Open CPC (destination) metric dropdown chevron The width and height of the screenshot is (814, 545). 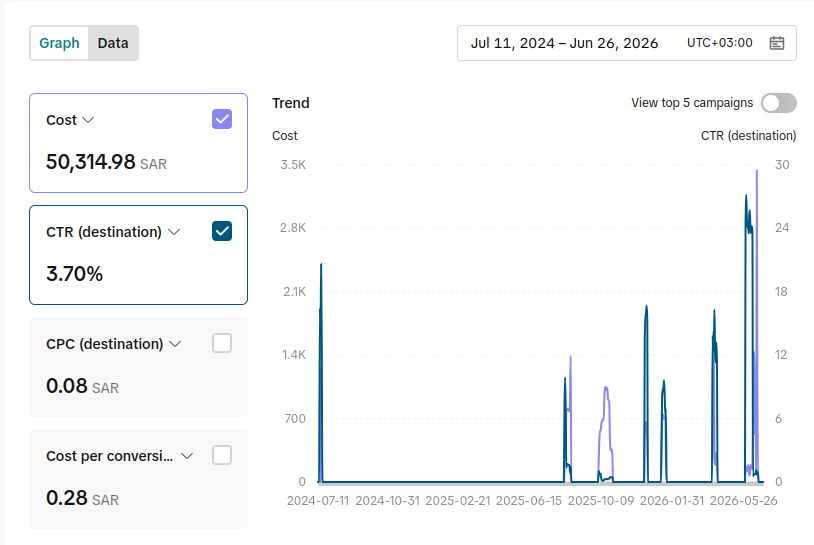pos(175,344)
